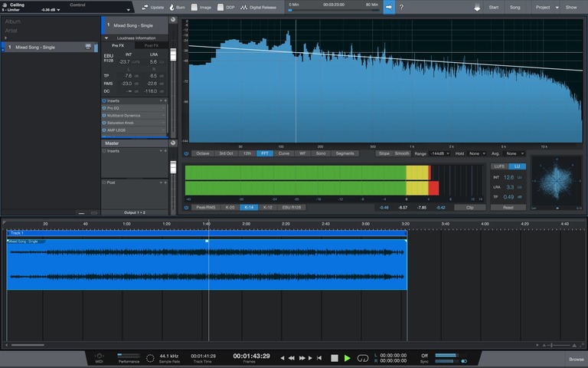The width and height of the screenshot is (588, 368).
Task: Click the Fast Forward double-arrow button
Action: point(302,358)
